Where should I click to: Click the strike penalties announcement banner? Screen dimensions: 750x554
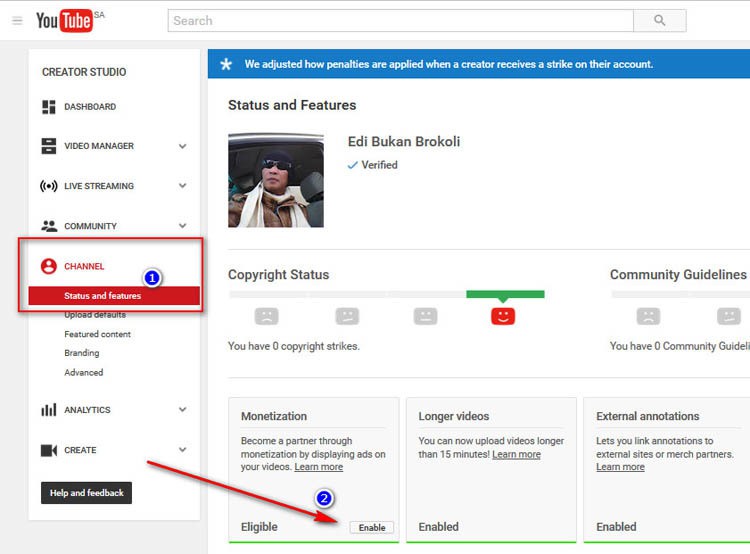[x=479, y=64]
